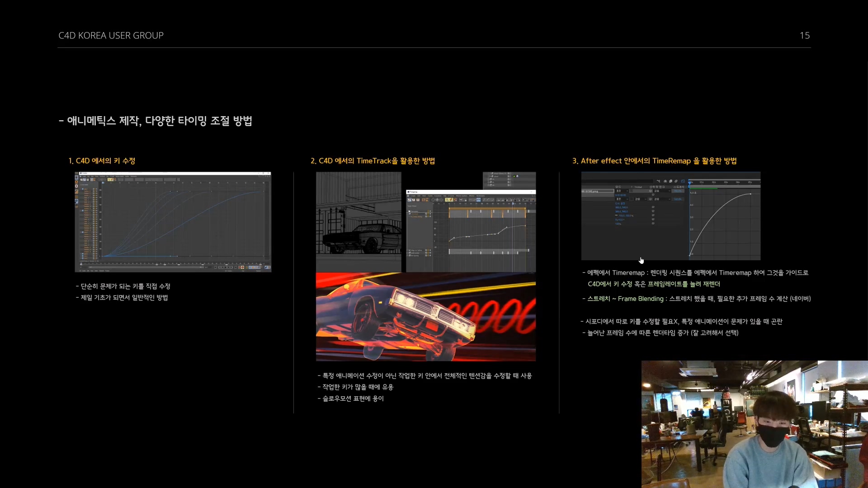Click the 다시 설정 reset link in After Effects
Viewport: 868px width, 488px height.
coord(620,203)
